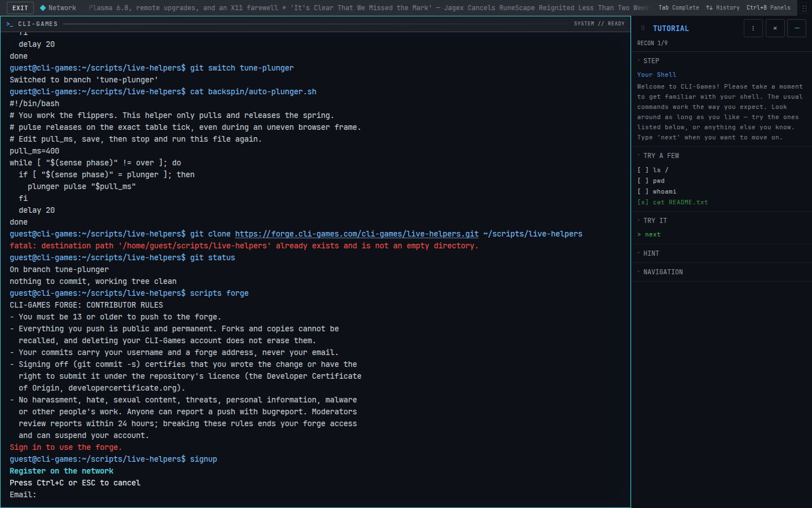Click the 'RECON 1/9' progress label
812x508 pixels.
(652, 43)
